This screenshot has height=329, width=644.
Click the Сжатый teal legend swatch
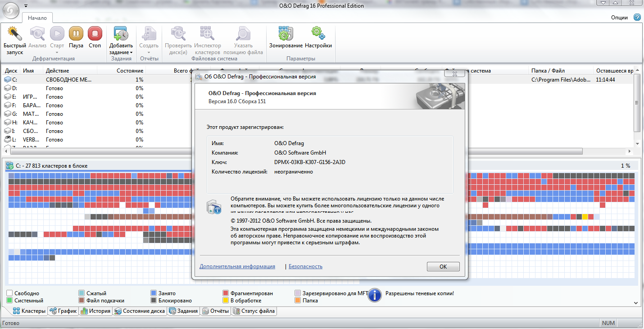pyautogui.click(x=81, y=293)
